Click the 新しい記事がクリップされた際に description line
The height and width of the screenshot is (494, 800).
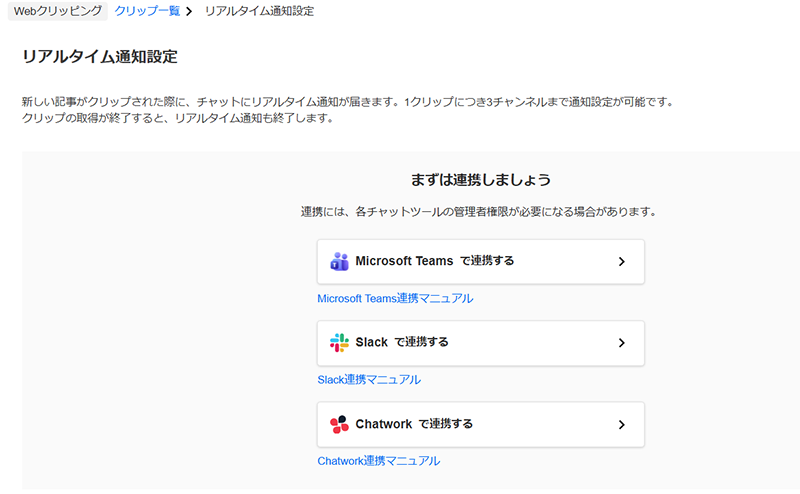[x=348, y=102]
